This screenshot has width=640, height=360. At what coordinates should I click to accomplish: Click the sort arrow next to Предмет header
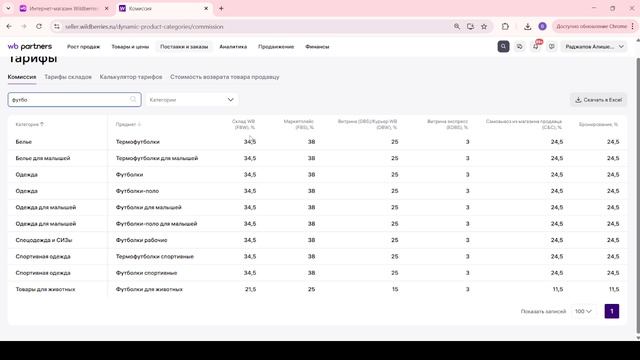pos(139,124)
